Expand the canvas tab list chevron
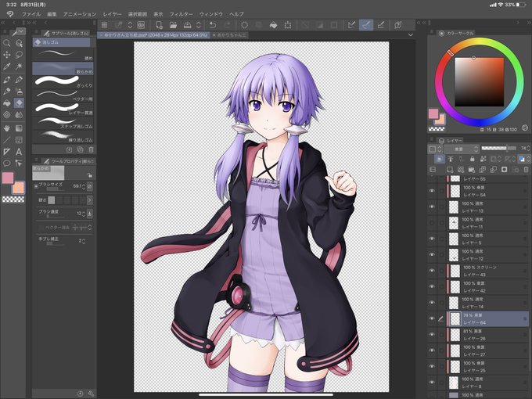The height and width of the screenshot is (399, 532). [411, 35]
